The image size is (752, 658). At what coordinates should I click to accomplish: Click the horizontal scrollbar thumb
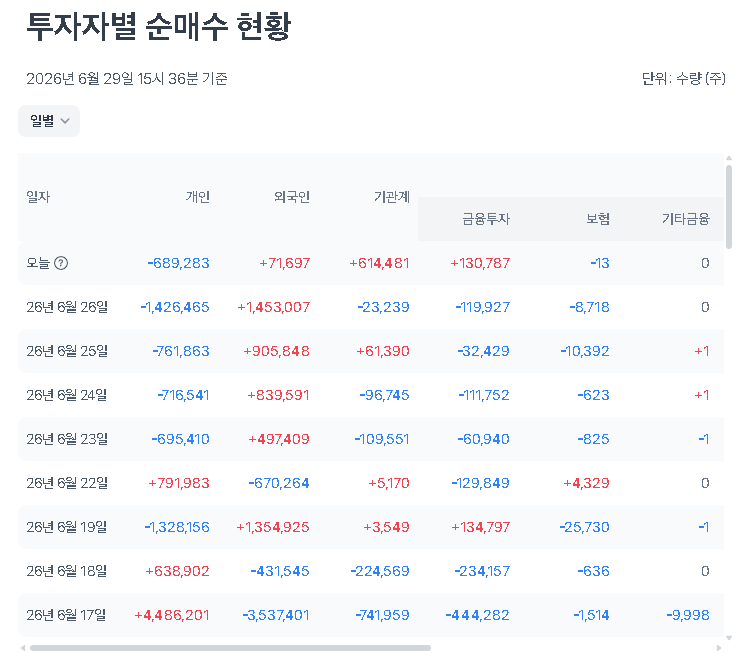point(230,648)
